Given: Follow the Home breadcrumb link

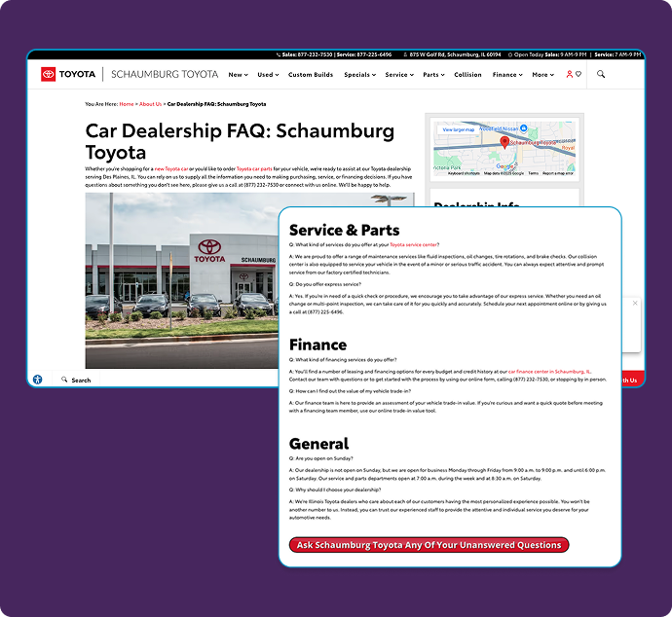Looking at the screenshot, I should pos(127,103).
